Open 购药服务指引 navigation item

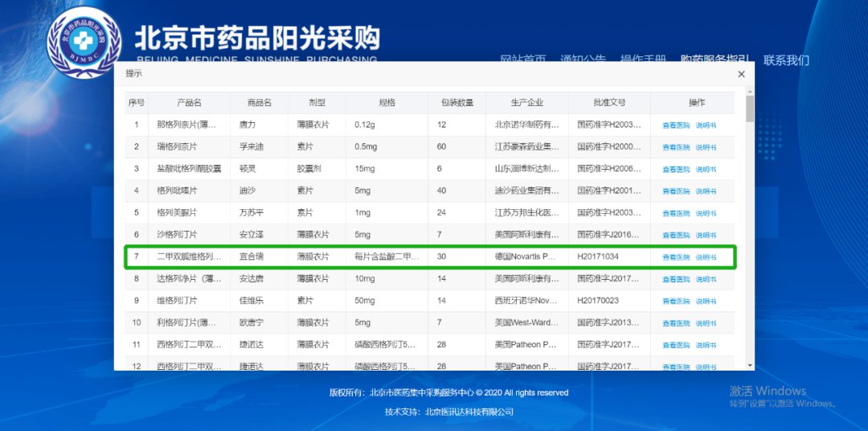pos(714,60)
